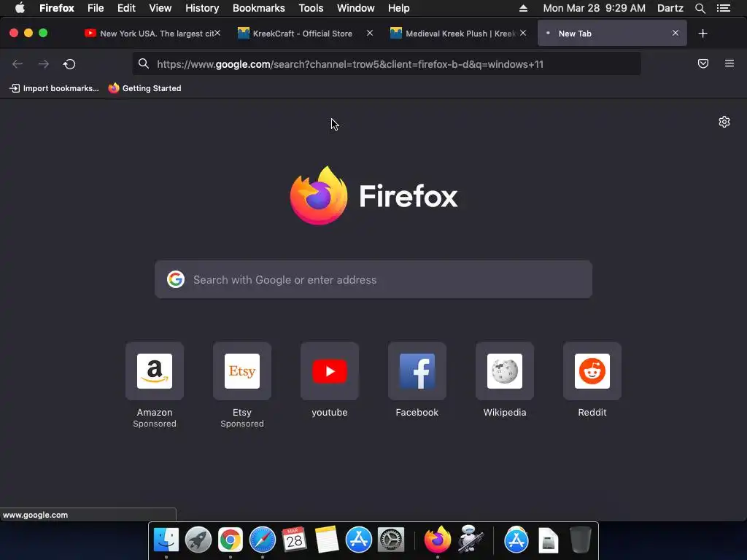747x560 pixels.
Task: Open Calendar from the Dock
Action: pyautogui.click(x=294, y=540)
